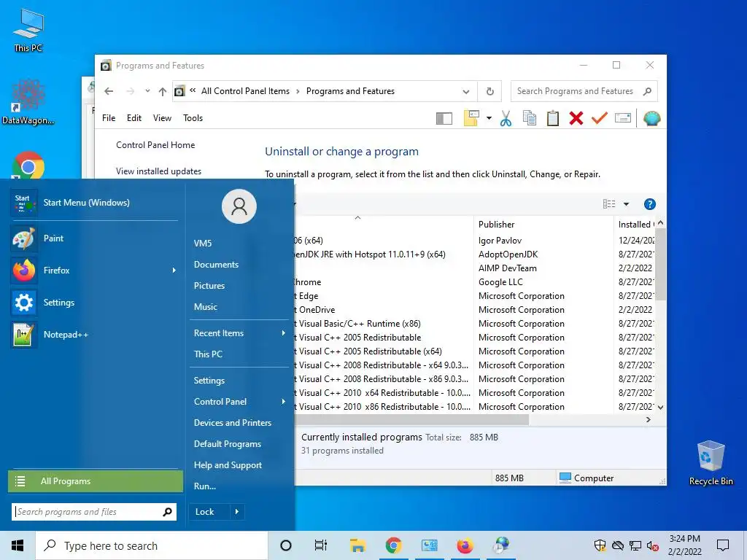Open the view options dropdown arrow
747x560 pixels.
[626, 204]
